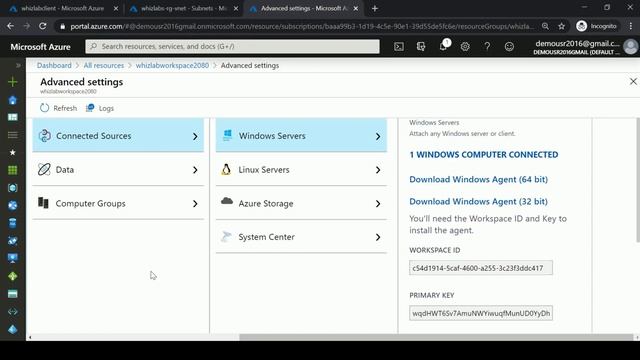
Task: Go to Home in Azure sidebar
Action: click(13, 100)
